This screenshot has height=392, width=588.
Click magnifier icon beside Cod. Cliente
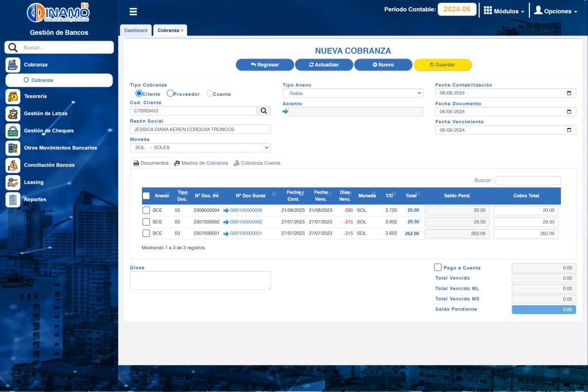click(x=264, y=111)
